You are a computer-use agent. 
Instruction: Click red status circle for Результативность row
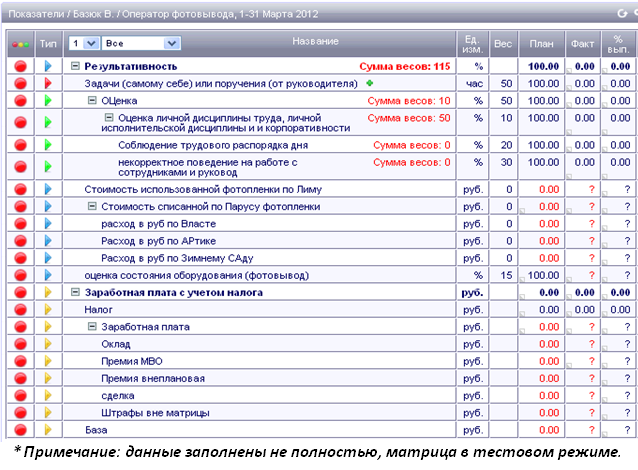[x=20, y=66]
